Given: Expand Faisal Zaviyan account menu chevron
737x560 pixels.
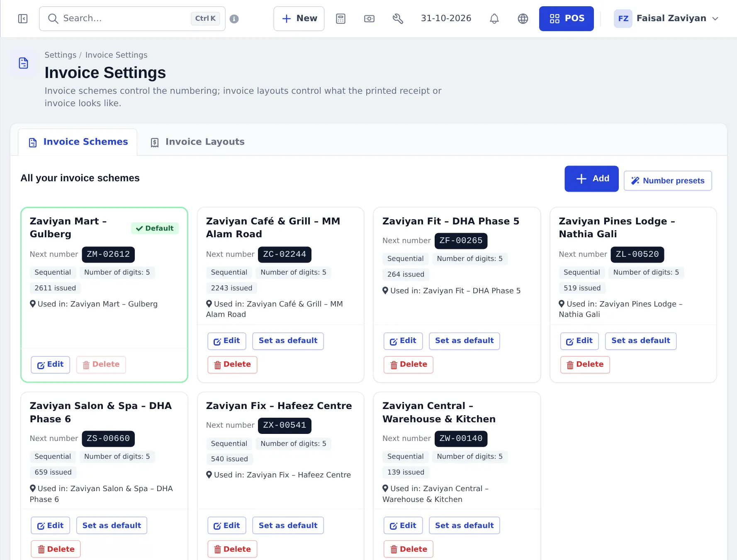Looking at the screenshot, I should 715,19.
